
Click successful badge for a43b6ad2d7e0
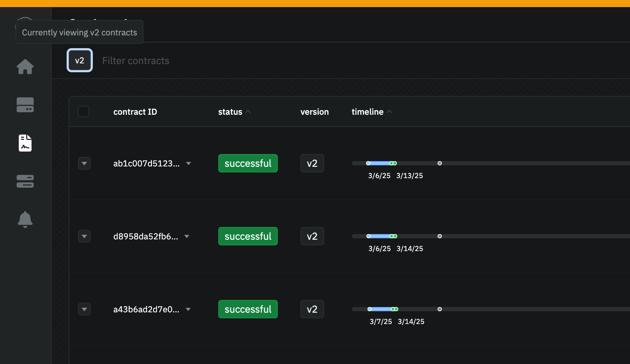(x=248, y=309)
